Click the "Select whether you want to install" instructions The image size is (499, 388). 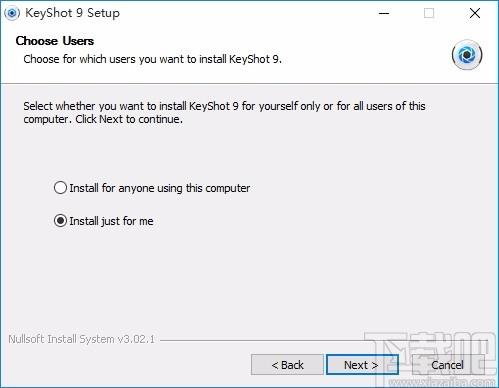224,112
